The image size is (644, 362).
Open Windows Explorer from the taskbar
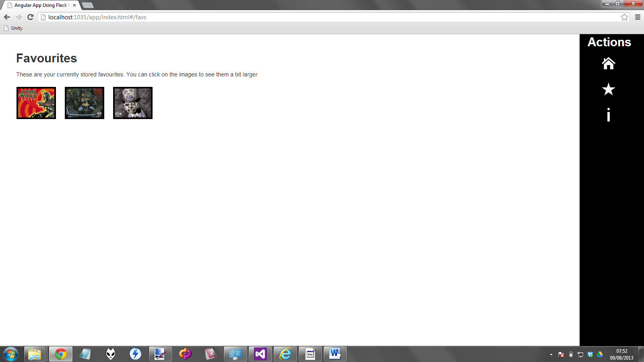(x=35, y=354)
